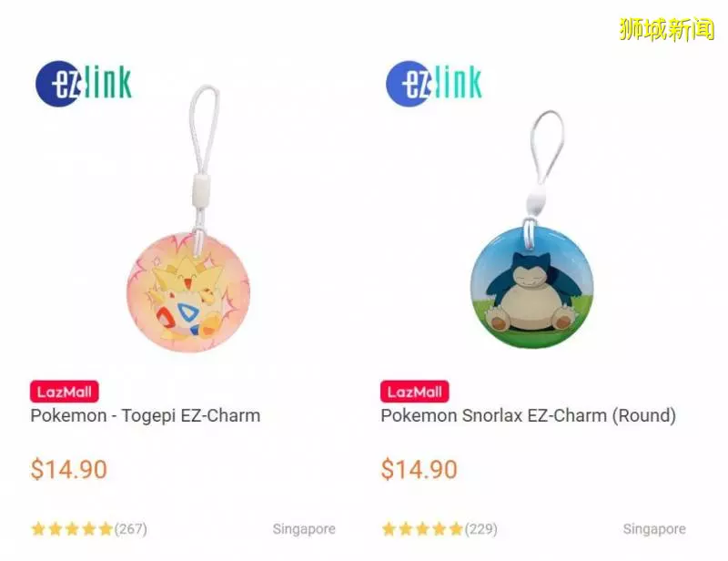Click the EZ-Link logo above Togepi charm
The height and width of the screenshot is (561, 728).
(84, 84)
